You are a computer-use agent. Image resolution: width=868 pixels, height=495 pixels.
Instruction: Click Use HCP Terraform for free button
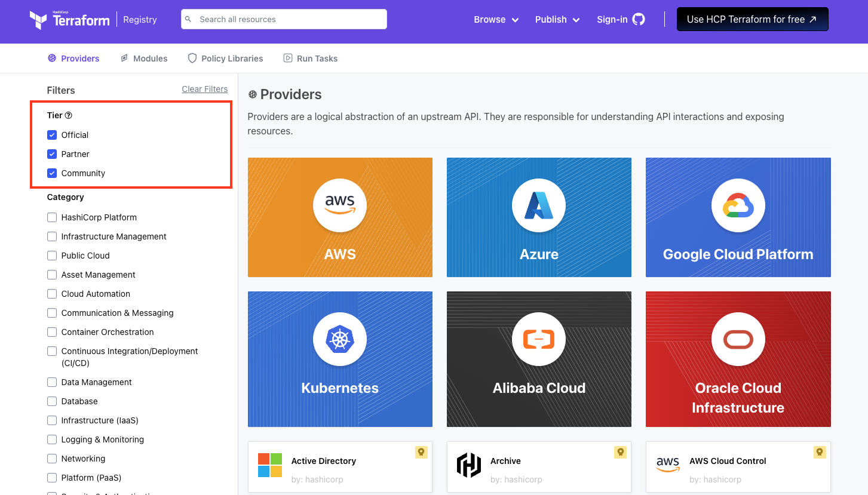pyautogui.click(x=752, y=19)
